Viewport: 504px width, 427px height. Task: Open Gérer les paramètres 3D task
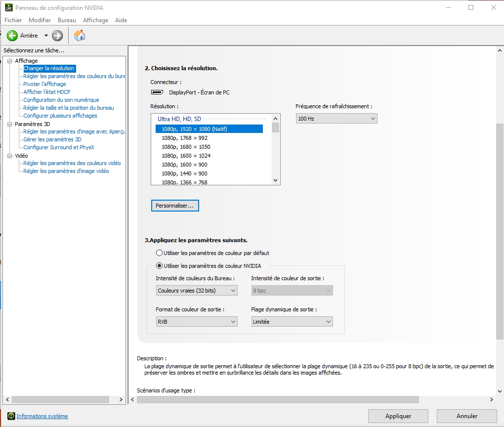(x=52, y=139)
